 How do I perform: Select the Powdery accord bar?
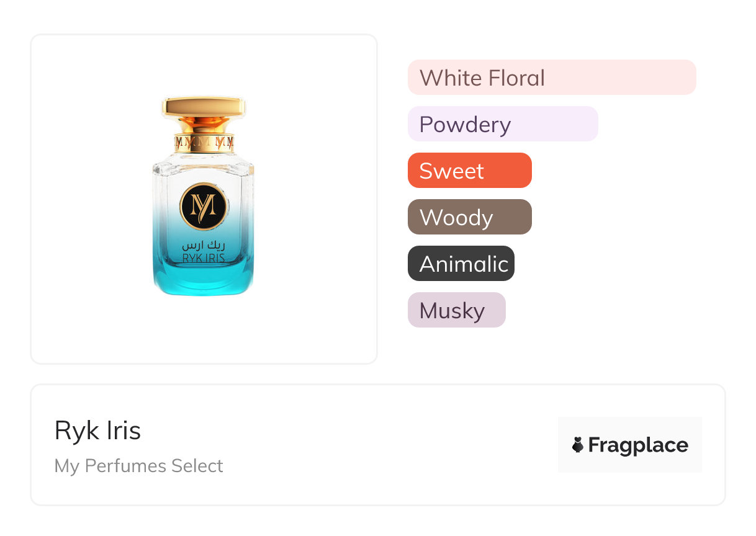pyautogui.click(x=502, y=124)
